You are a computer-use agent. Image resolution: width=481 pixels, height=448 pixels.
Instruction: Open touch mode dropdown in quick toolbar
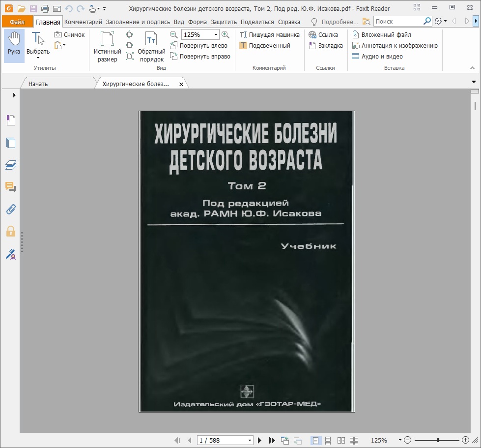click(x=98, y=8)
